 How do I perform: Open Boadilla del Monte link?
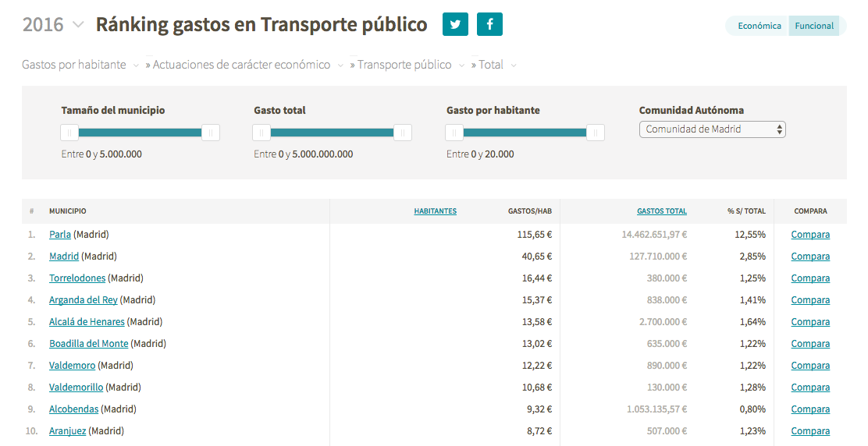click(88, 344)
